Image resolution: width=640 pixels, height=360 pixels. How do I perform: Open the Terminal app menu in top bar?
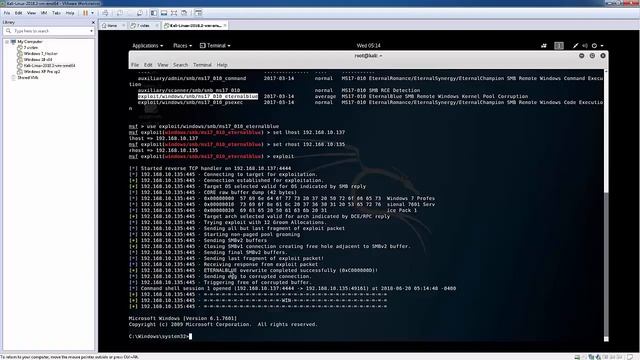pyautogui.click(x=215, y=46)
